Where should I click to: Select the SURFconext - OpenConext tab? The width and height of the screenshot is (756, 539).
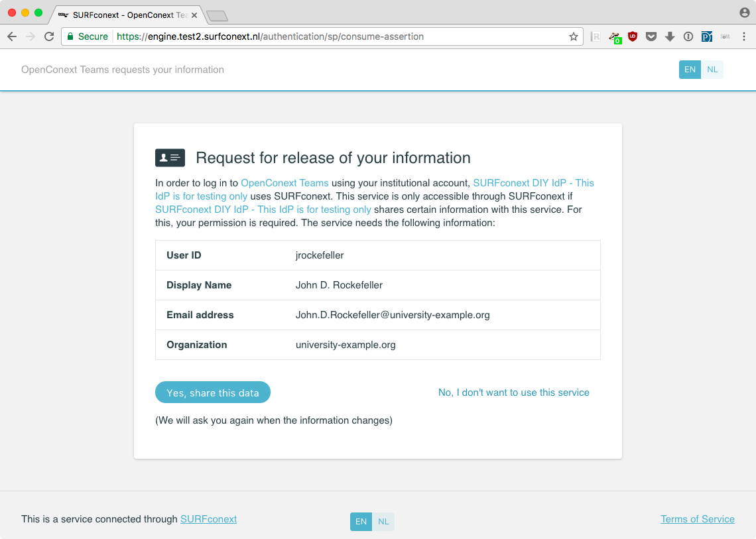128,15
